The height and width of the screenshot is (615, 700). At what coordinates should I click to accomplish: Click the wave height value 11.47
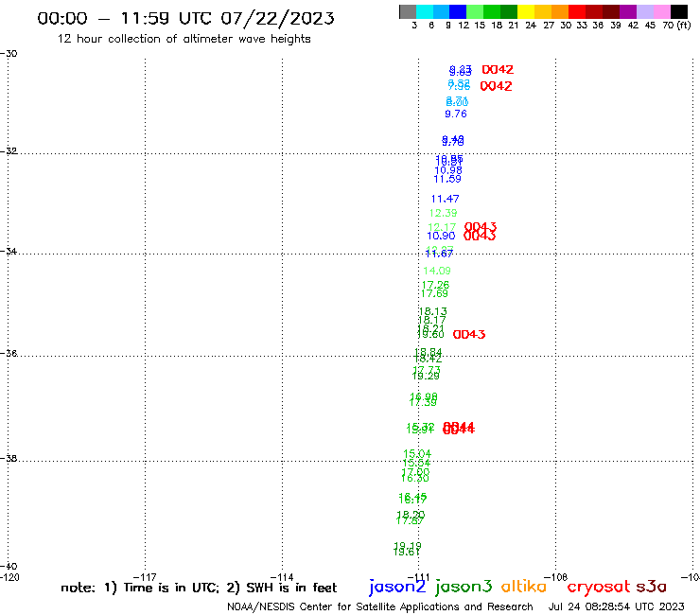click(446, 199)
